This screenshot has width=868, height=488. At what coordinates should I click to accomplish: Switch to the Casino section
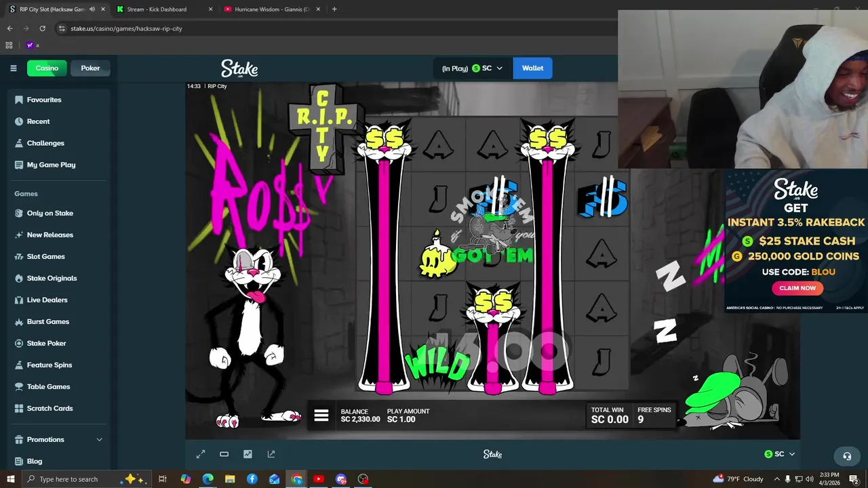[x=47, y=68]
